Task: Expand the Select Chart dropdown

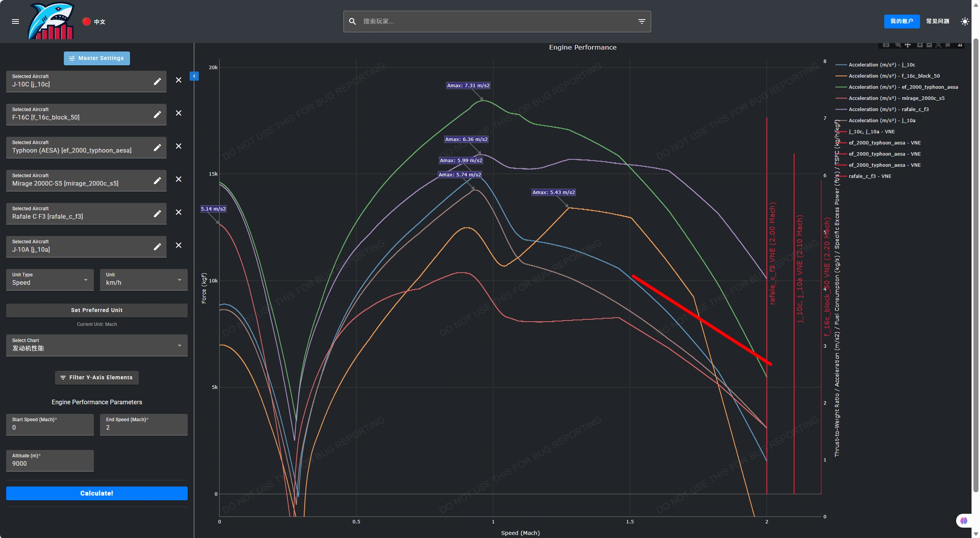Action: pos(97,345)
